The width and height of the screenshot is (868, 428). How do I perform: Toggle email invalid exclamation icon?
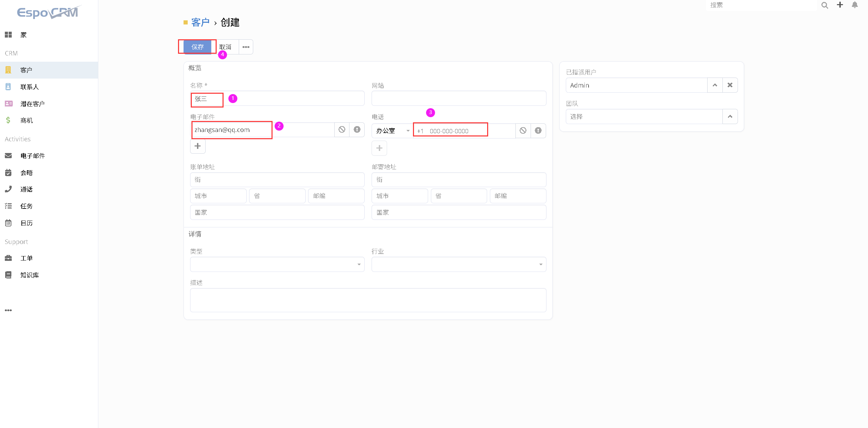357,130
